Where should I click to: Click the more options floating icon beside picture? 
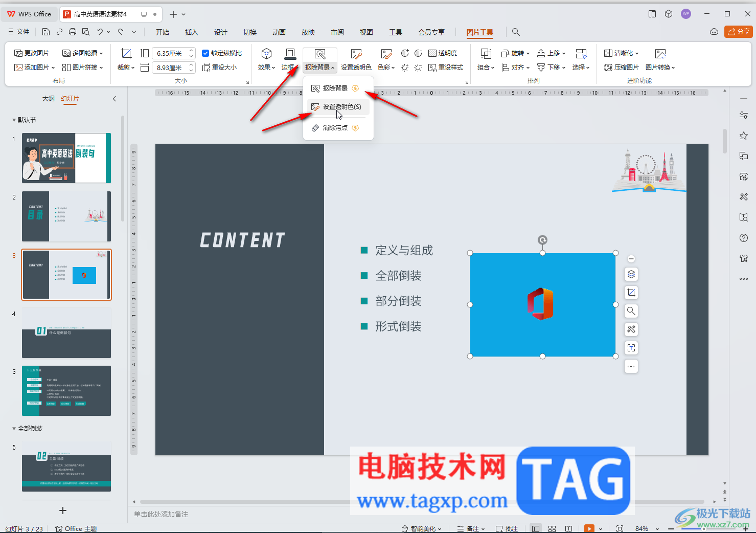(x=631, y=366)
